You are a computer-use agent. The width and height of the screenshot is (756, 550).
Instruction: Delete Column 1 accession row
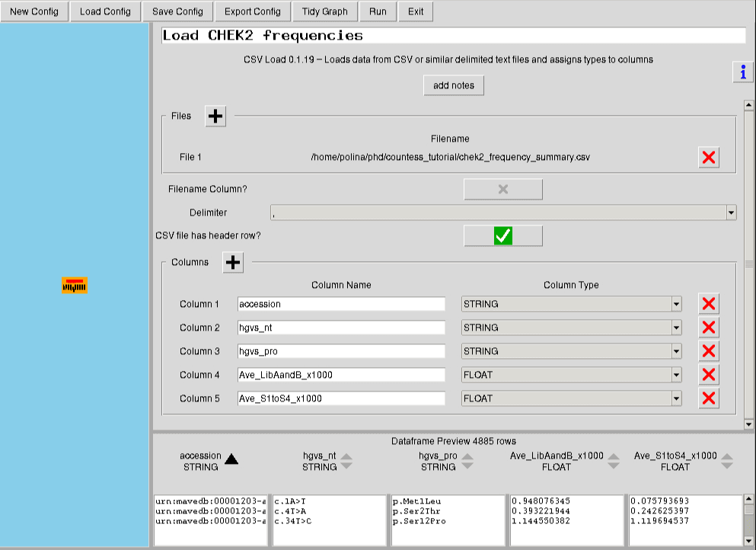(709, 304)
